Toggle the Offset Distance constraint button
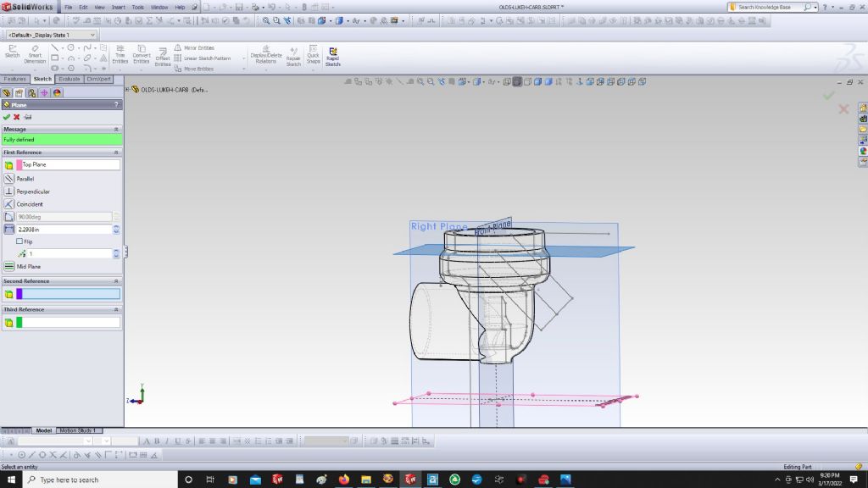868x488 pixels. pyautogui.click(x=8, y=229)
